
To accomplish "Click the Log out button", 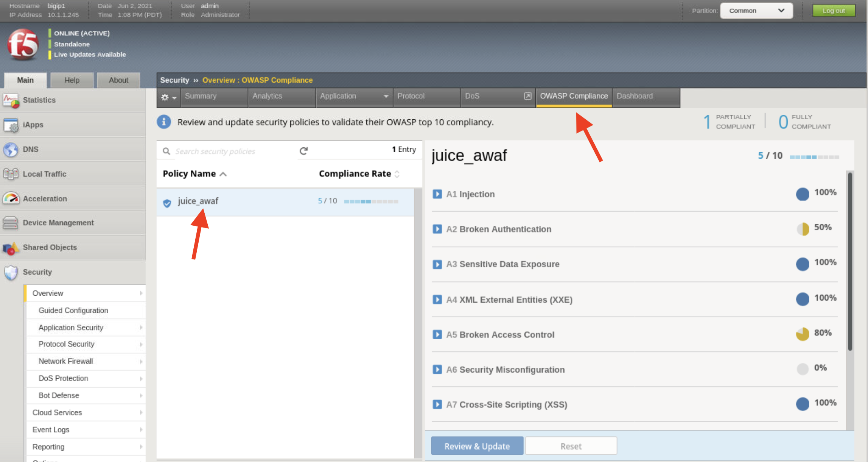I will pyautogui.click(x=834, y=11).
